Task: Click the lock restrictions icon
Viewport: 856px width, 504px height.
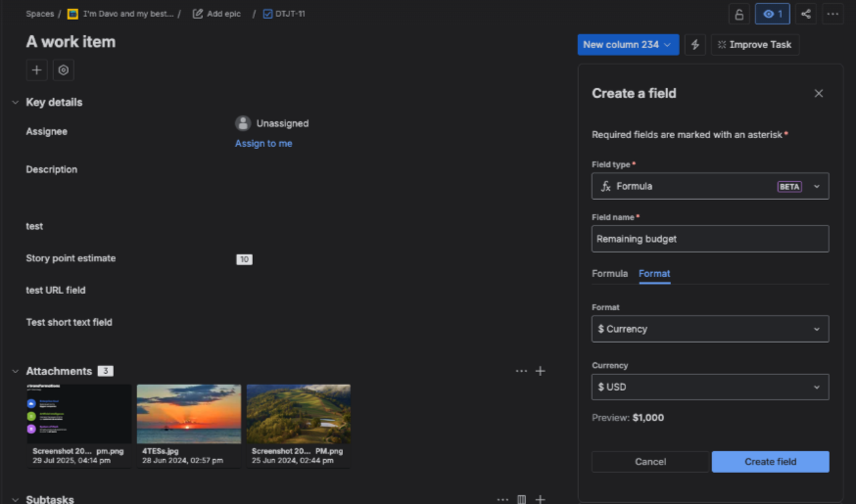Action: 738,14
